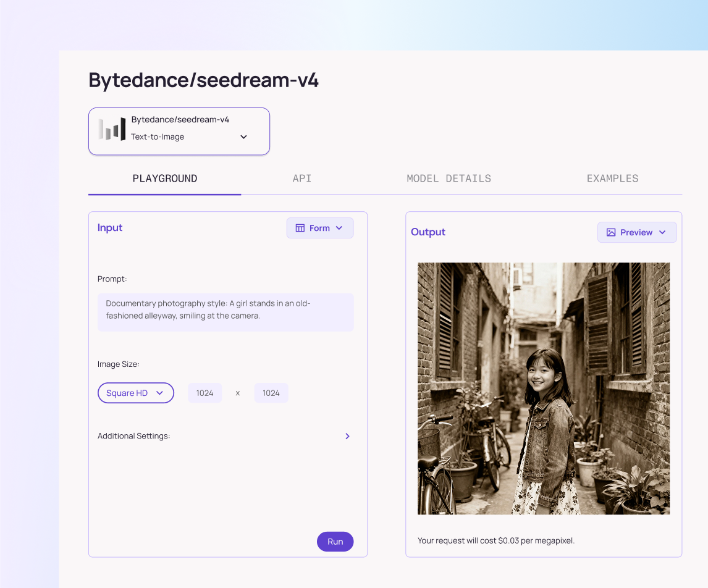Open the Preview output chevron

pyautogui.click(x=662, y=232)
